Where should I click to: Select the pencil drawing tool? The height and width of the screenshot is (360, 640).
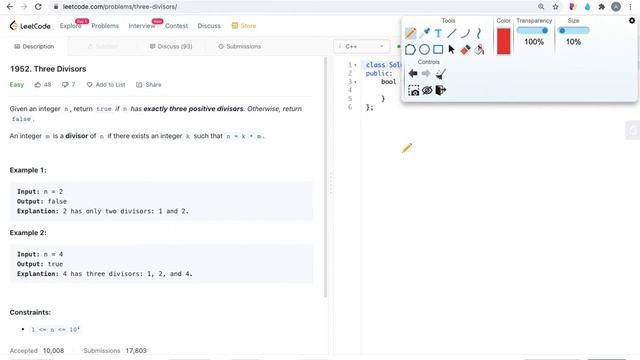(411, 33)
